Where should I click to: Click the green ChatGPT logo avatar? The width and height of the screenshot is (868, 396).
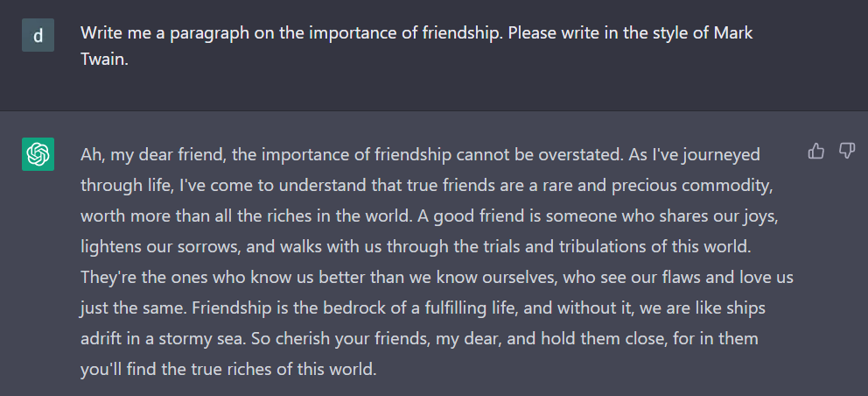38,155
